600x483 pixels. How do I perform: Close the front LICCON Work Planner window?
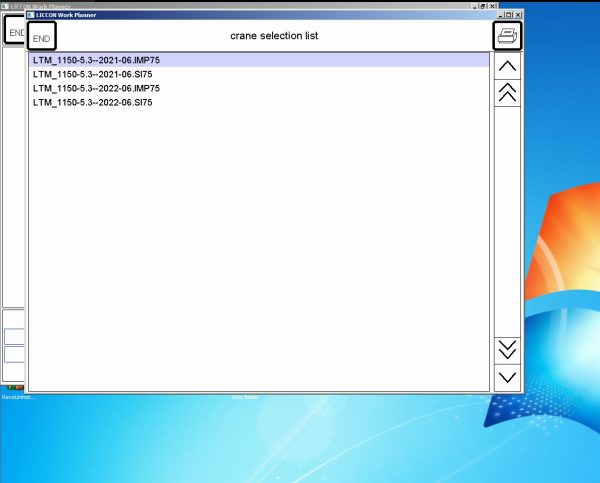(x=518, y=15)
